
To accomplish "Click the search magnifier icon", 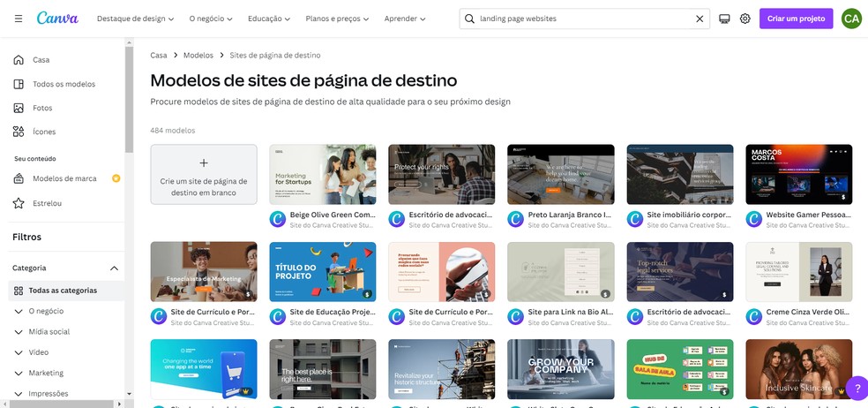I will tap(469, 19).
